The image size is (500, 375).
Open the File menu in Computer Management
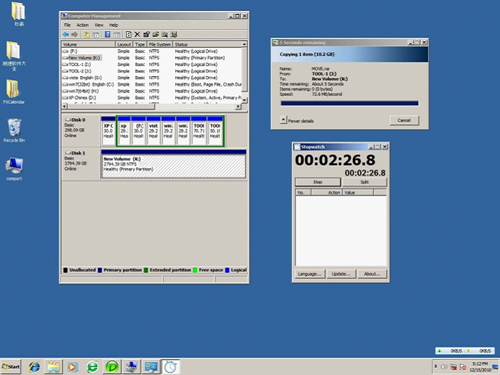67,25
